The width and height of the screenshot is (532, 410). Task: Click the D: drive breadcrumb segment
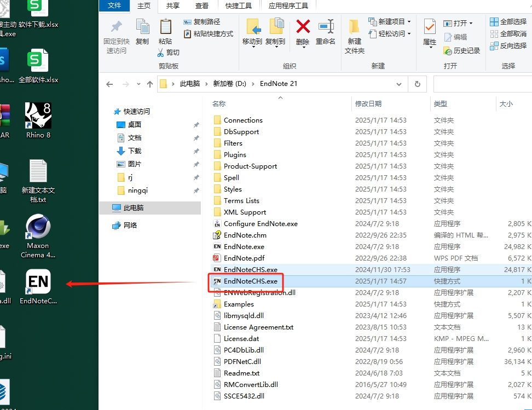(229, 84)
